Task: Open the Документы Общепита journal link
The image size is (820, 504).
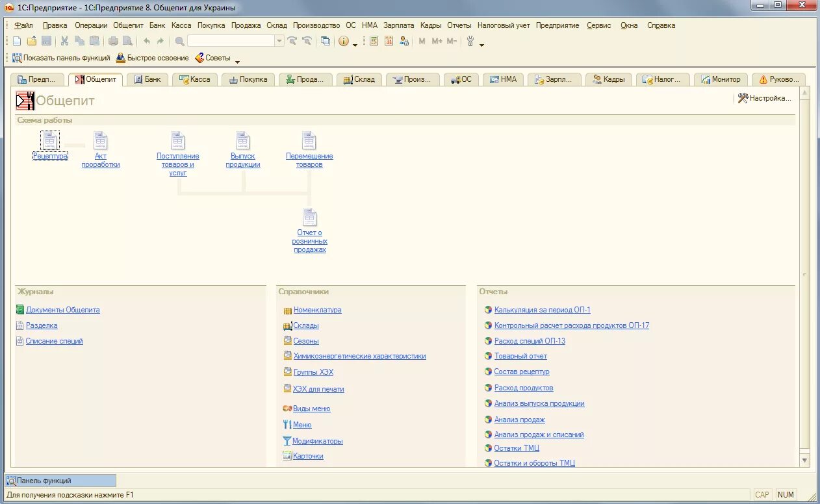Action: 63,310
